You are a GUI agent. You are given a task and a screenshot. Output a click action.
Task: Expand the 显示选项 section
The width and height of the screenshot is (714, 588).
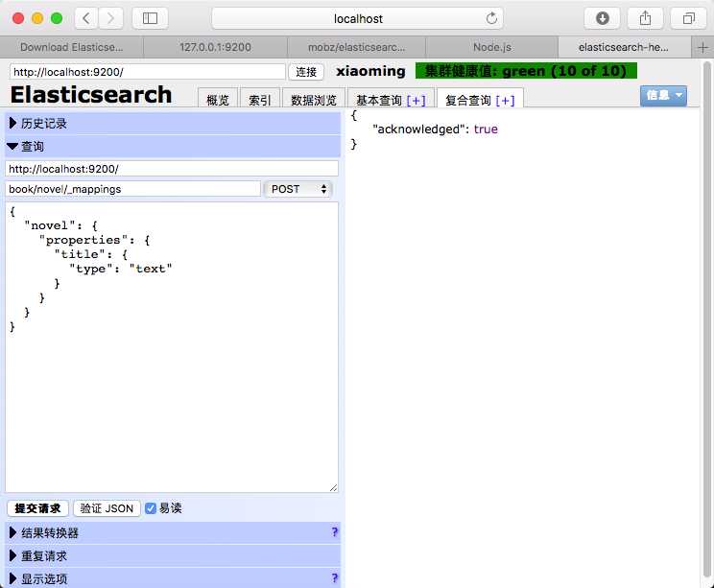173,578
